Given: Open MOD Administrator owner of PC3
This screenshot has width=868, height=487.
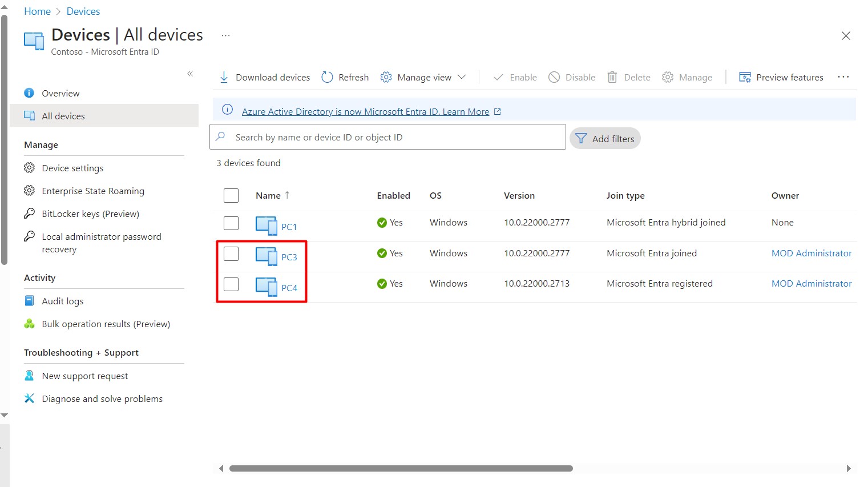Looking at the screenshot, I should click(x=812, y=253).
